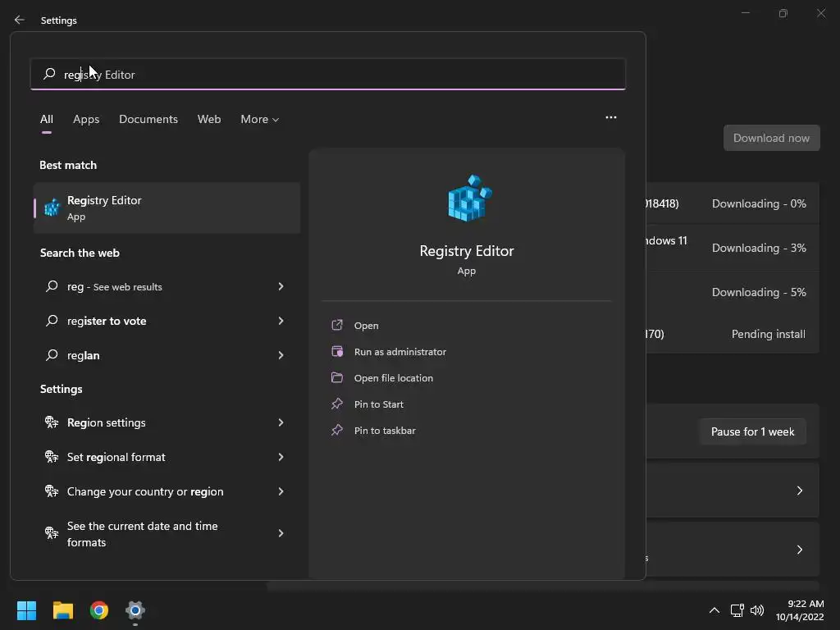Click the 'Registry Editor' title in preview pane
The width and height of the screenshot is (840, 630).
467,251
